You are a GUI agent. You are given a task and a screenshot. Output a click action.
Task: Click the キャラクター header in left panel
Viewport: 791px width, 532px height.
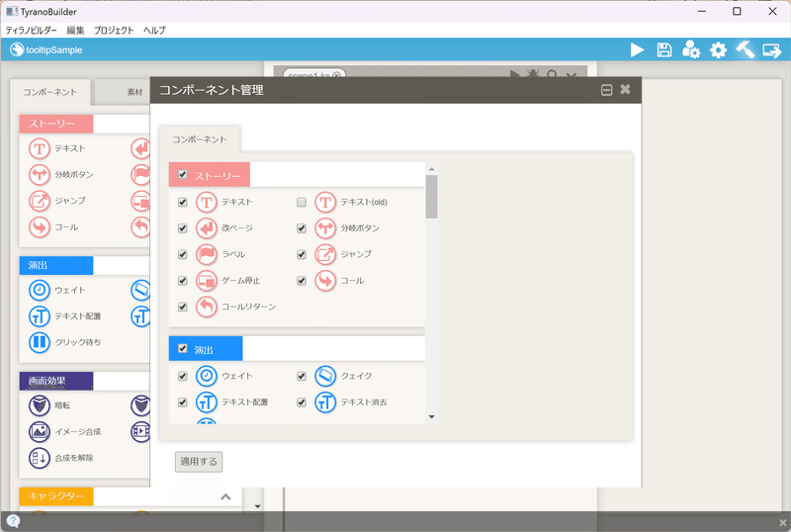56,496
